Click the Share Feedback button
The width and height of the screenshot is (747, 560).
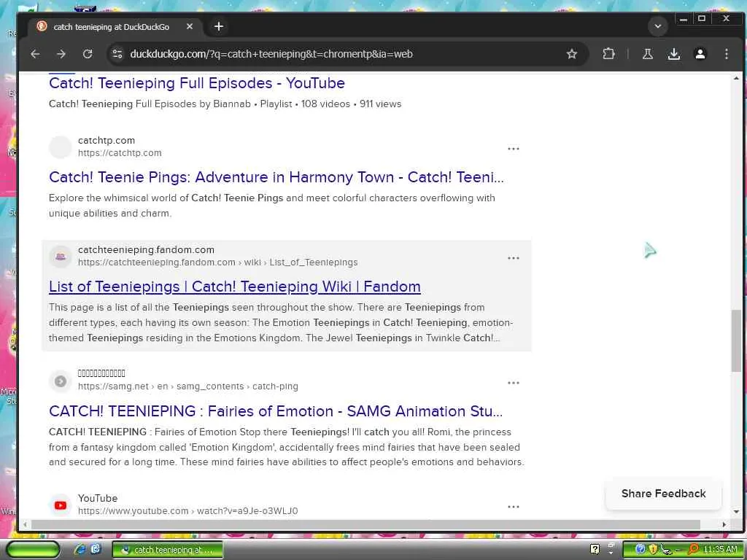click(663, 494)
